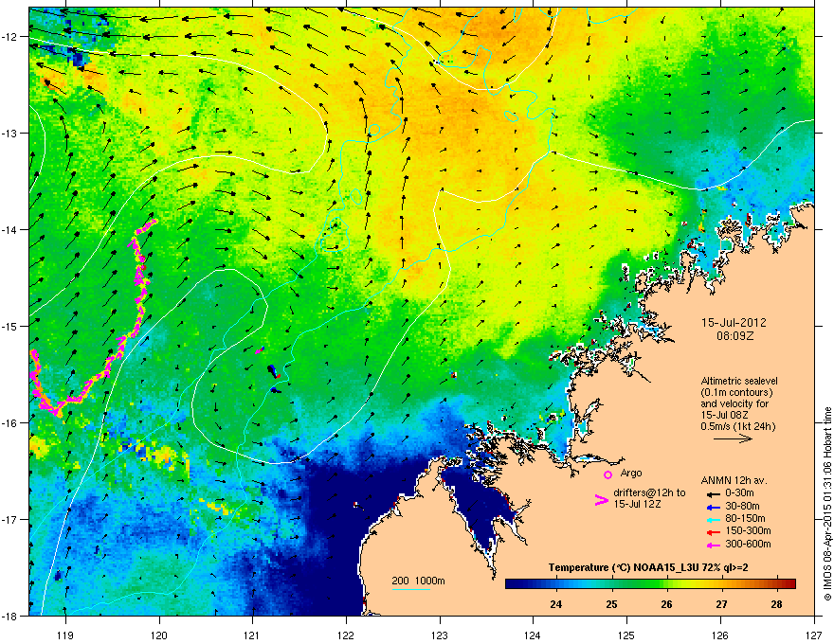834x644 pixels.
Task: Click the '08:09Z' time text
Action: click(x=734, y=336)
